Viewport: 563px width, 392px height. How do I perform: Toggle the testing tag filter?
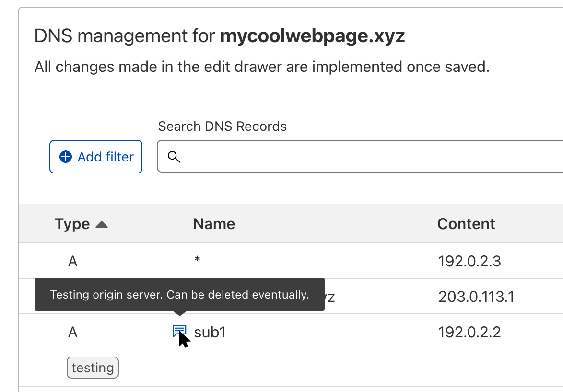coord(93,368)
